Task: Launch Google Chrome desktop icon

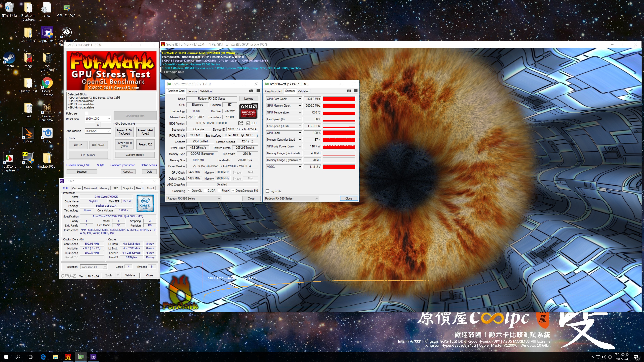Action: [47, 87]
